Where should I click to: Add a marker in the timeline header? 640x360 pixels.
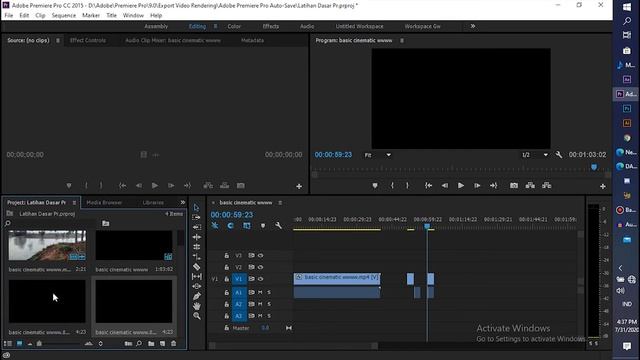click(x=263, y=225)
